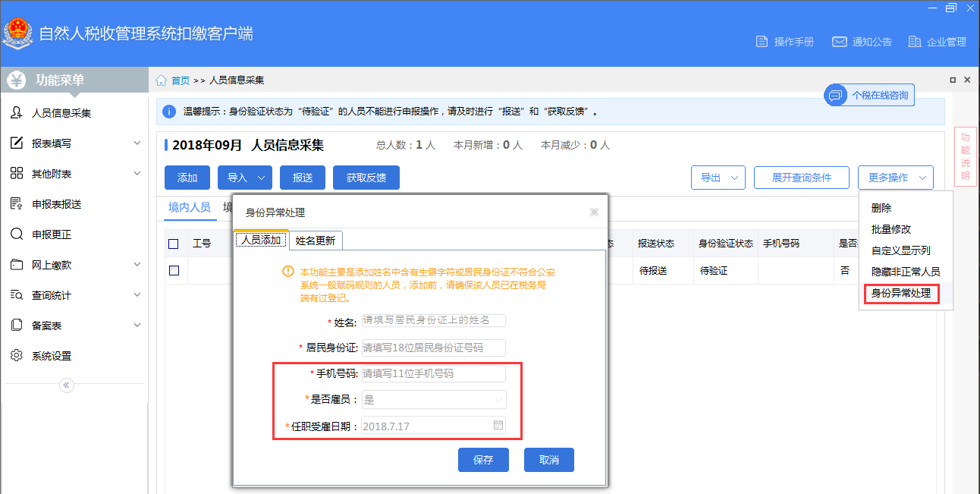Viewport: 980px width, 494px height.
Task: Switch to the 境内人员 tab
Action: pyautogui.click(x=190, y=207)
